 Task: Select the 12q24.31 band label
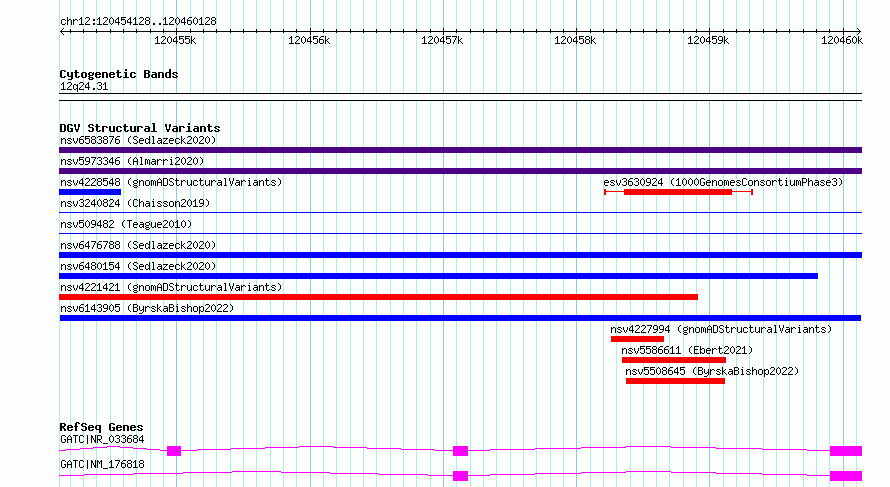pyautogui.click(x=84, y=86)
